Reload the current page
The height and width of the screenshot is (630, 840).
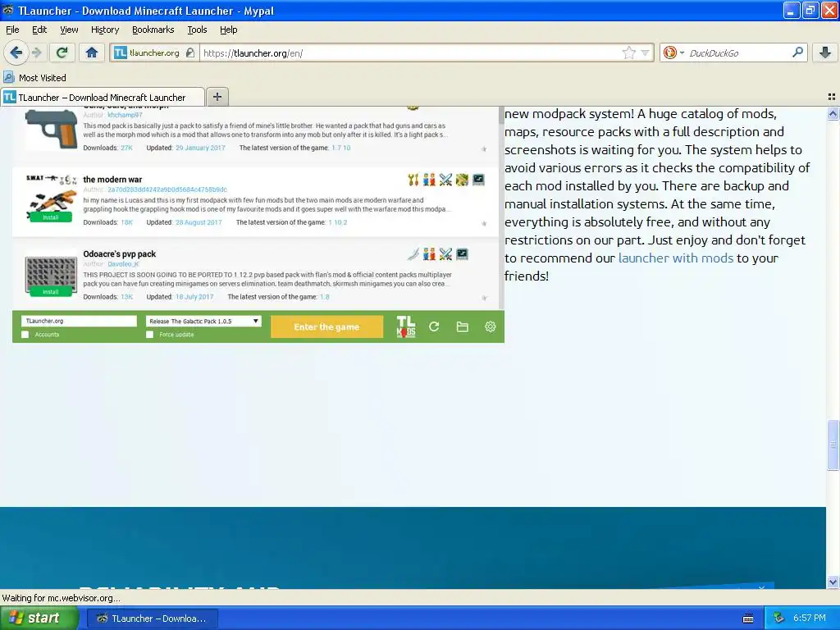click(62, 52)
